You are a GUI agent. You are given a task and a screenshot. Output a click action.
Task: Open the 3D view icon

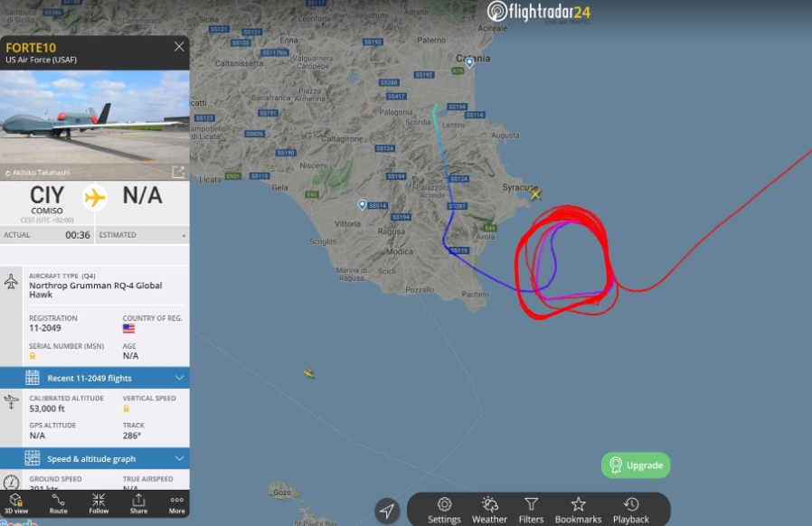[16, 503]
